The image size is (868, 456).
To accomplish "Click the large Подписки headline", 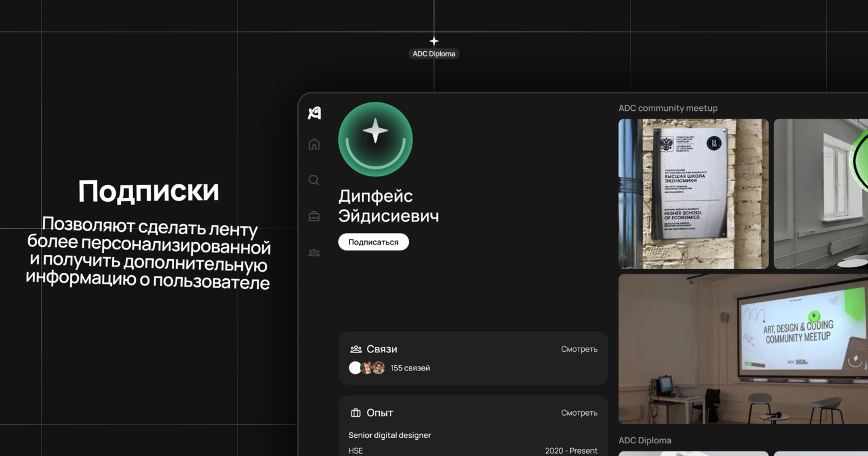I will tap(148, 192).
